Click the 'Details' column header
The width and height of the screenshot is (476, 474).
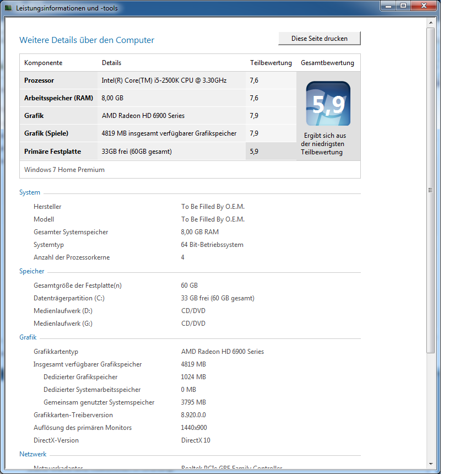pos(111,63)
